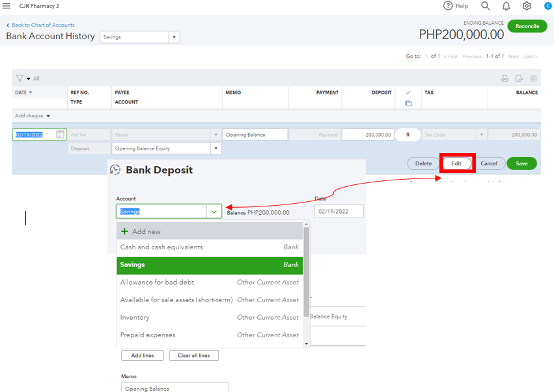Viewport: 554px width, 392px height.
Task: Expand the filter All dropdown arrow
Action: click(29, 79)
